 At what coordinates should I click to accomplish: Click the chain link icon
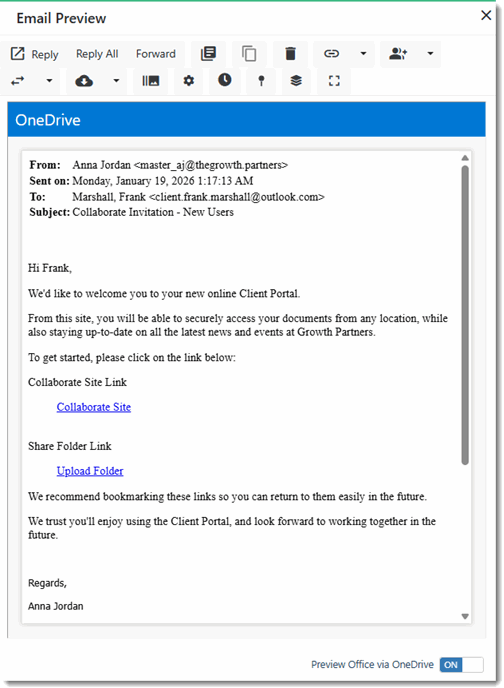click(331, 54)
